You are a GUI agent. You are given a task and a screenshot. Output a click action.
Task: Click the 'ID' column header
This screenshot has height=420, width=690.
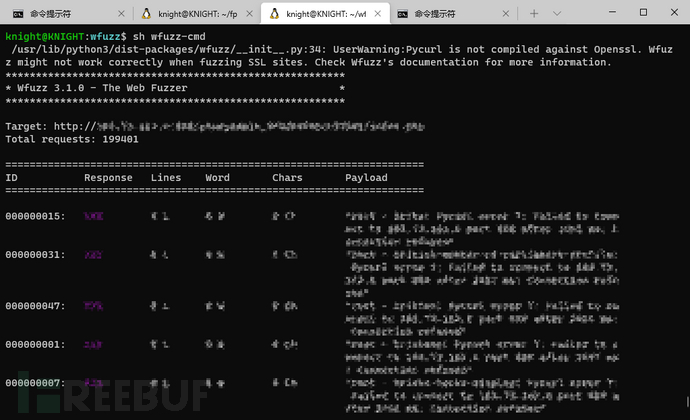pos(11,178)
